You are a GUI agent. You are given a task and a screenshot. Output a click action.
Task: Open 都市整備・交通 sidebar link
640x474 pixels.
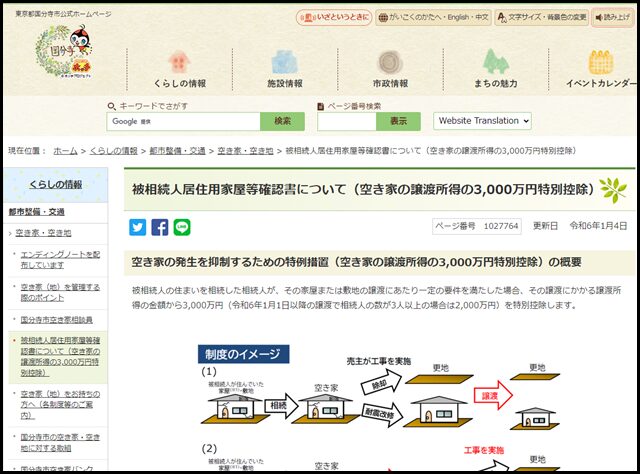[37, 212]
